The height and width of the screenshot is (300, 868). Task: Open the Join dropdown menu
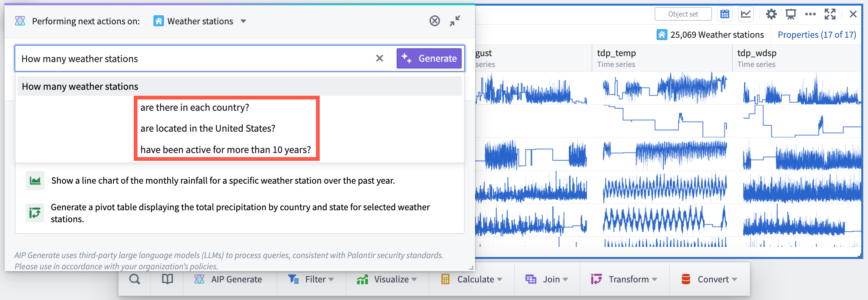(547, 279)
